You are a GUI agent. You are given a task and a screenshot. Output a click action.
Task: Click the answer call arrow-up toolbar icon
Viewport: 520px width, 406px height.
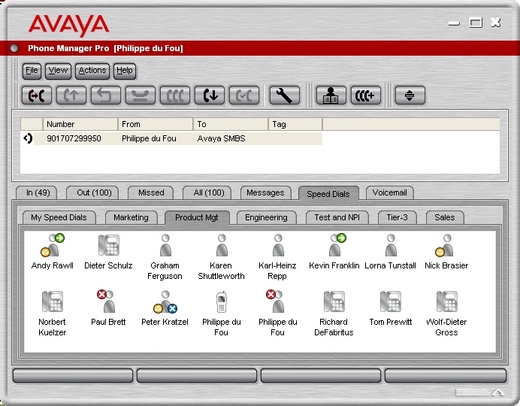tap(71, 95)
